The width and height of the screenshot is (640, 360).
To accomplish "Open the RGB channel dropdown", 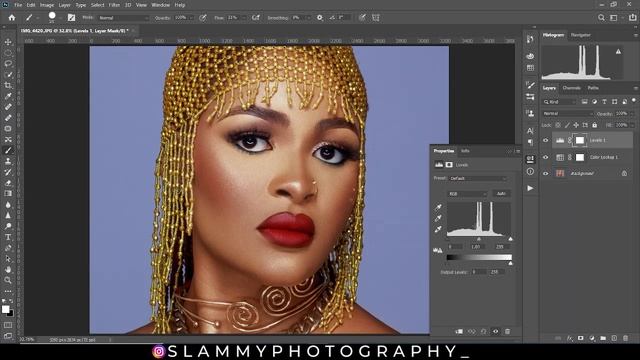I will point(467,194).
